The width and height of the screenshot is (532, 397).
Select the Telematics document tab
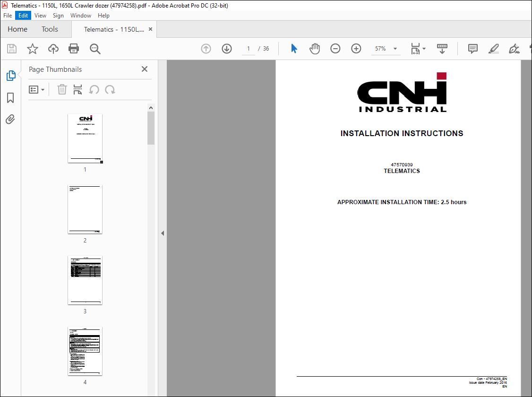[114, 29]
